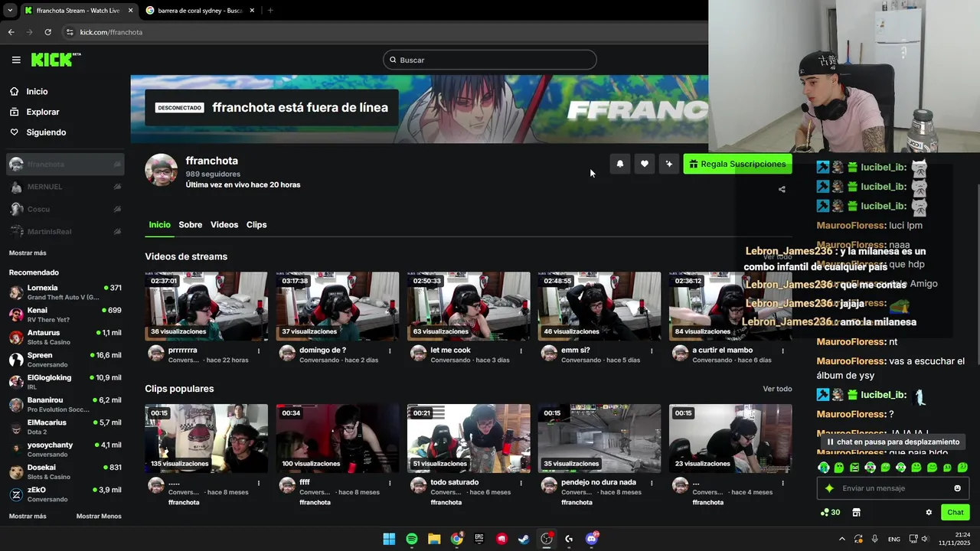Click the sparkle subscribe icon

point(669,164)
